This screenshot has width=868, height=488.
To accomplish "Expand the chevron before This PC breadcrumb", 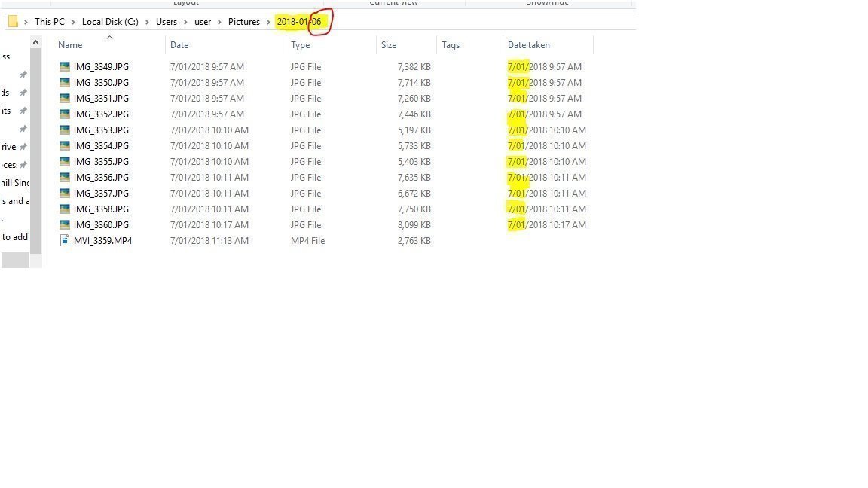I will (26, 22).
